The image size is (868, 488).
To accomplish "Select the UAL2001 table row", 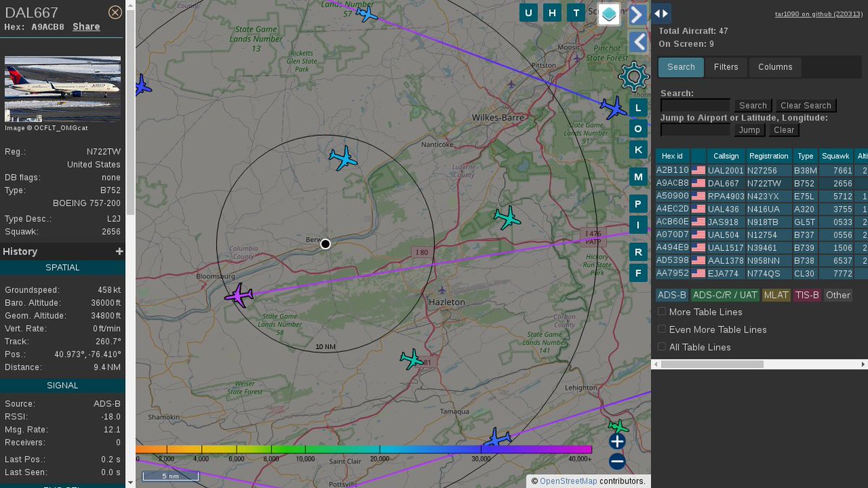I will [762, 171].
